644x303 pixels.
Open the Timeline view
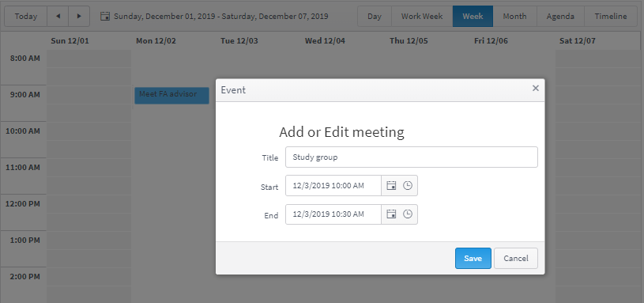pyautogui.click(x=611, y=17)
